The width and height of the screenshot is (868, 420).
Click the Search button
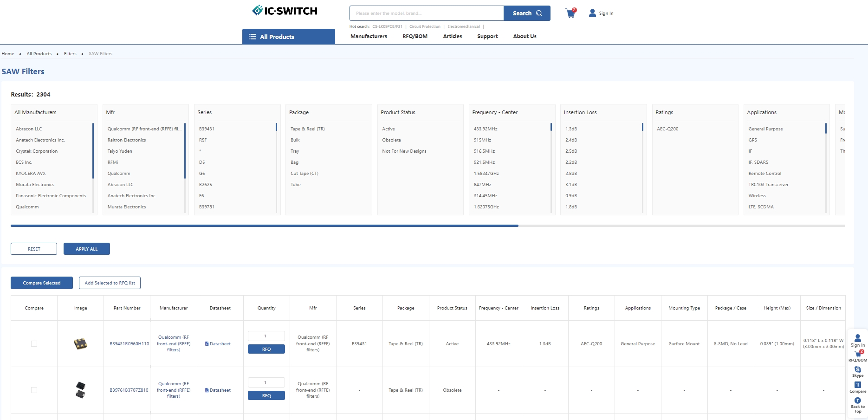click(527, 13)
